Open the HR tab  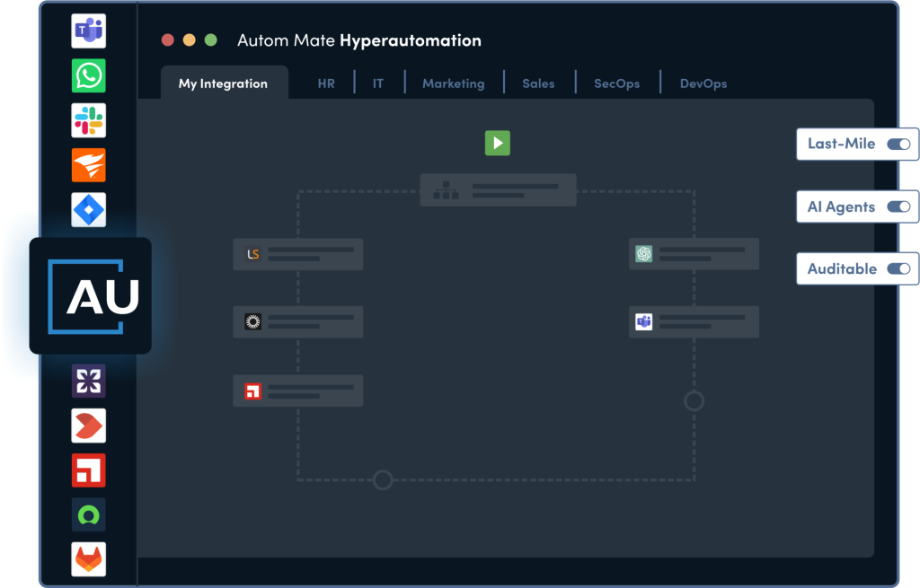click(326, 83)
